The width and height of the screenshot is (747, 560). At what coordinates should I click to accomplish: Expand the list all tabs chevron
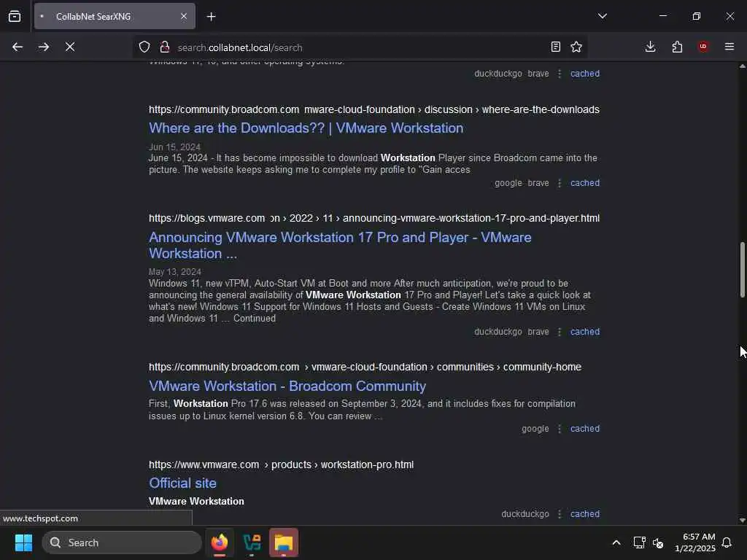coord(602,16)
